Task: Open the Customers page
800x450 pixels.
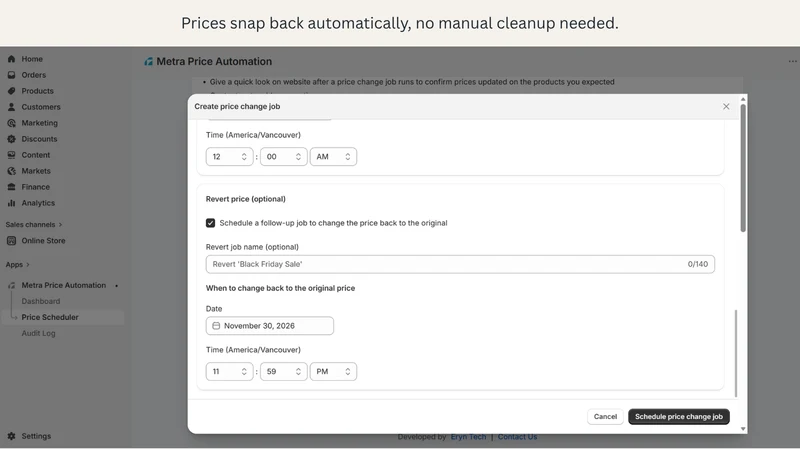Action: pos(41,107)
